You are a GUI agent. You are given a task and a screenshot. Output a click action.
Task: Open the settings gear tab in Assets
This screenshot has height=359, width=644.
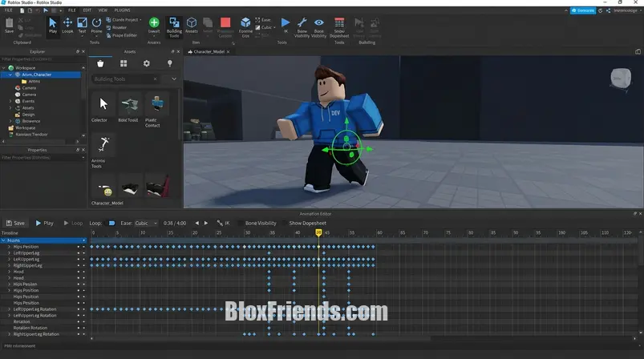point(146,63)
